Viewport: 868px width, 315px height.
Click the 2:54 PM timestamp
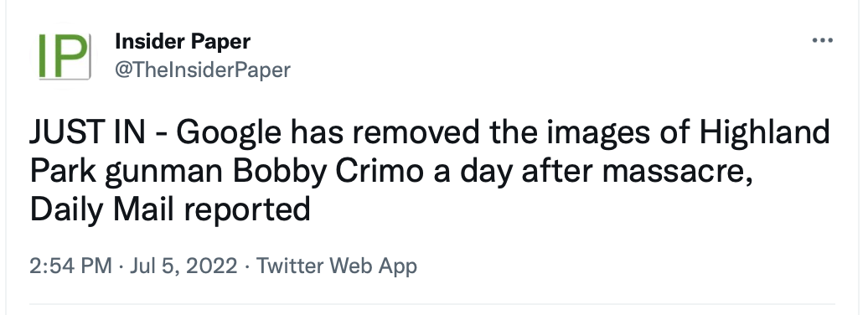[71, 266]
